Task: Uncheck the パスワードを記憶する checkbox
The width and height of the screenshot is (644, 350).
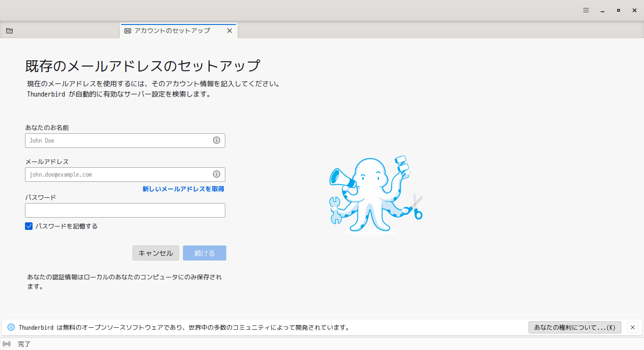Action: coord(29,226)
